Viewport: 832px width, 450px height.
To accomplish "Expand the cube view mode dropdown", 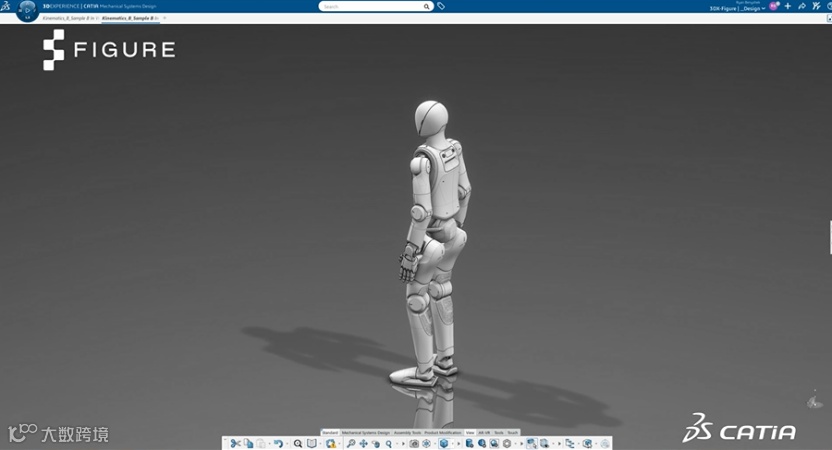I will [452, 444].
